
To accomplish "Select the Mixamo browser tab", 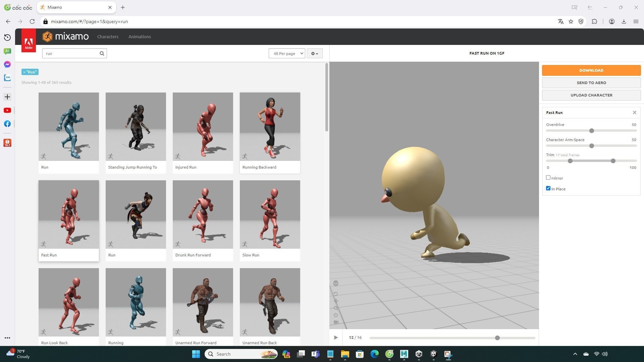I will (76, 7).
